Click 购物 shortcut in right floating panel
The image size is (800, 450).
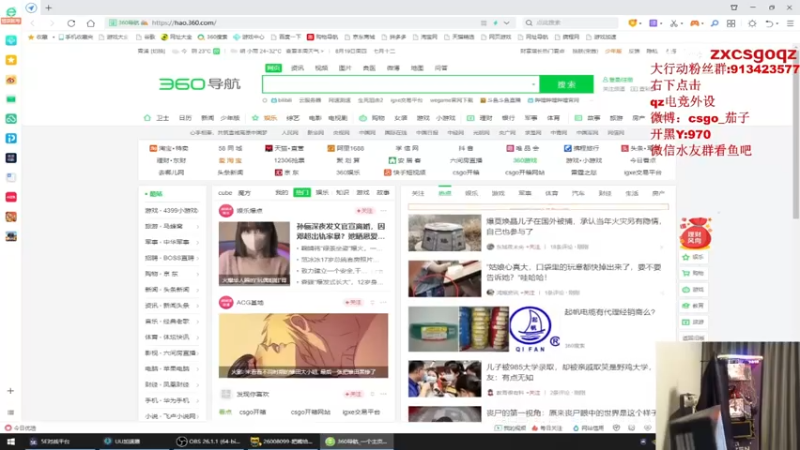694,273
